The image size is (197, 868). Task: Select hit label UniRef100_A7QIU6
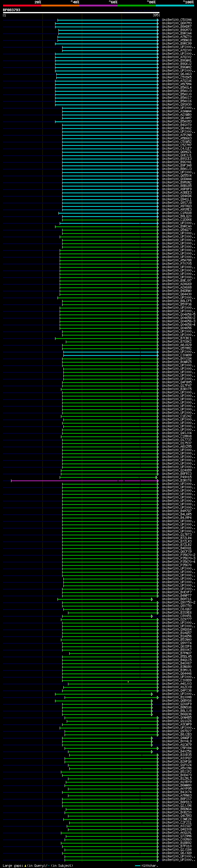coord(177,81)
